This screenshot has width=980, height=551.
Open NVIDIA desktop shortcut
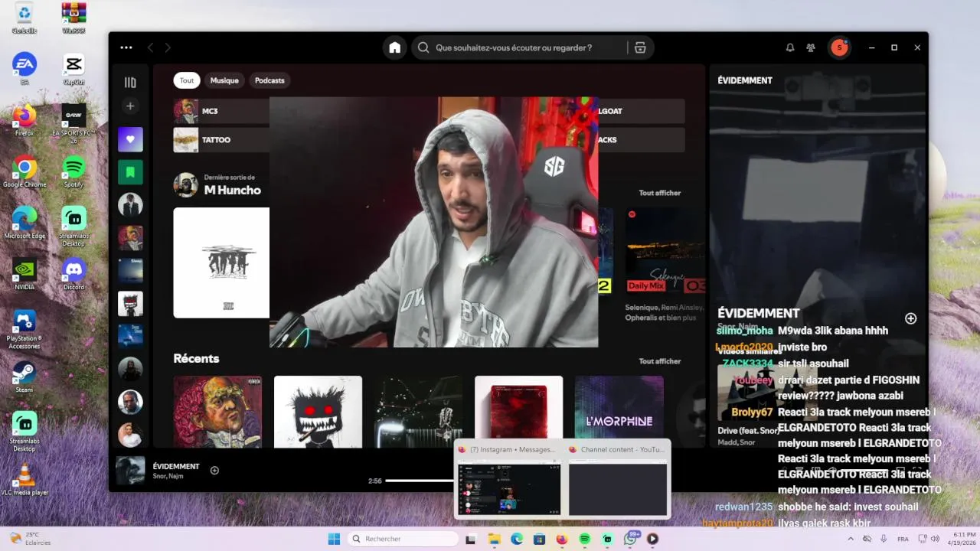pyautogui.click(x=24, y=274)
